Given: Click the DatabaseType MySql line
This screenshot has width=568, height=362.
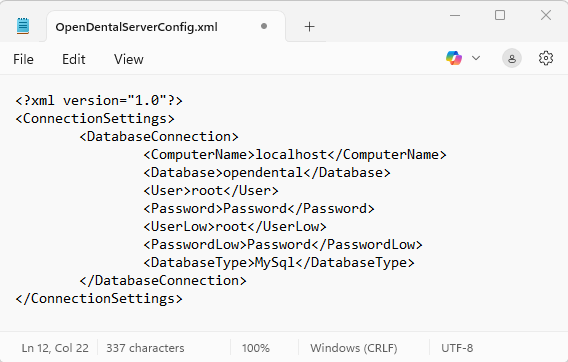Looking at the screenshot, I should (279, 263).
